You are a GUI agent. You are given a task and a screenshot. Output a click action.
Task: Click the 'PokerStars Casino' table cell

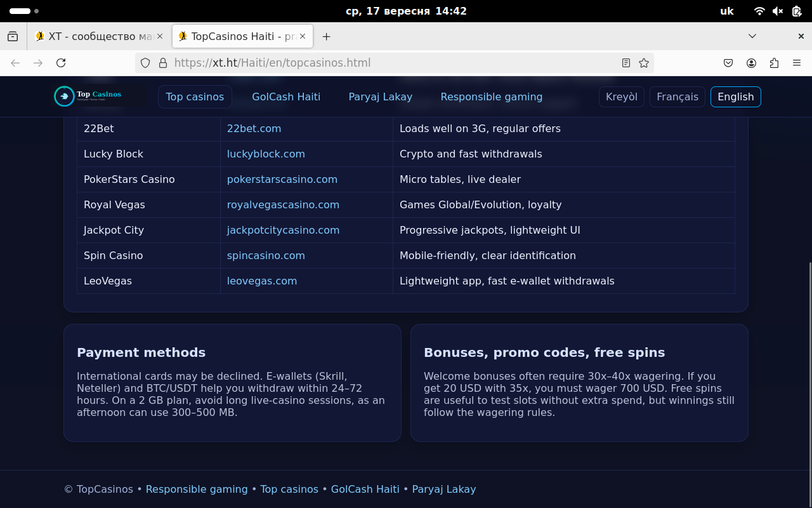coord(148,179)
